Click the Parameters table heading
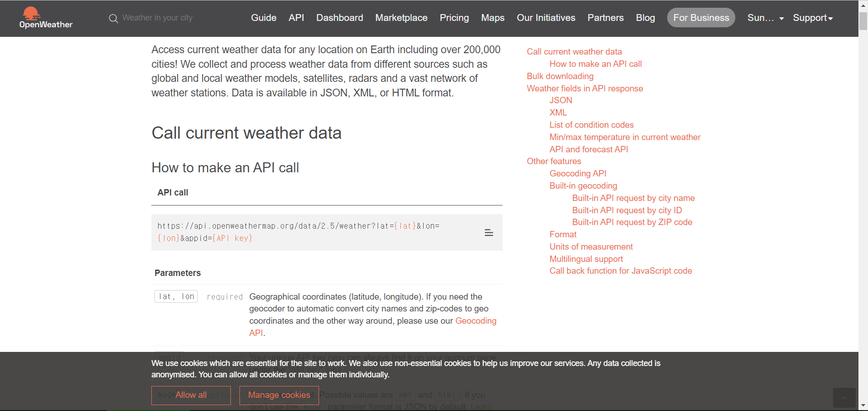The image size is (868, 411). [x=177, y=273]
